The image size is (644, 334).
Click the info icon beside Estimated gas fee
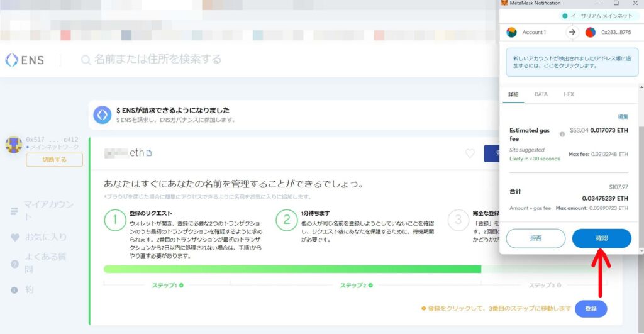click(562, 135)
